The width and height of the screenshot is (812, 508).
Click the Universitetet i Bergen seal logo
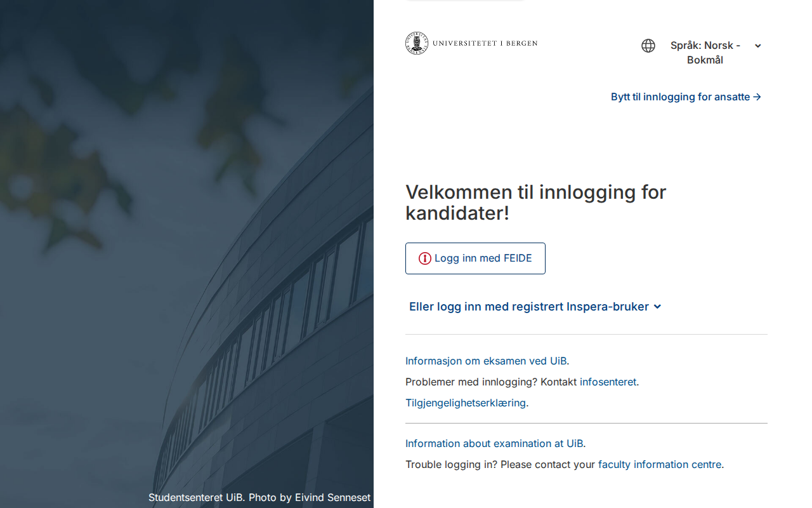click(416, 43)
